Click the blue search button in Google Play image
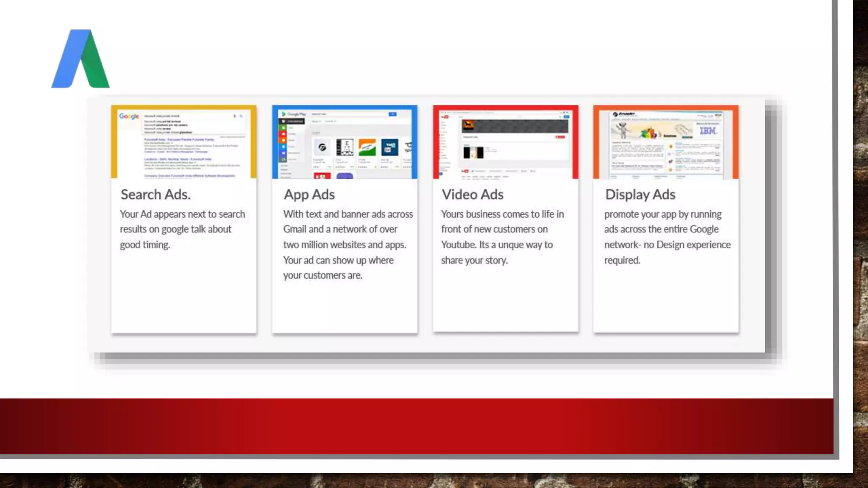 tap(392, 114)
